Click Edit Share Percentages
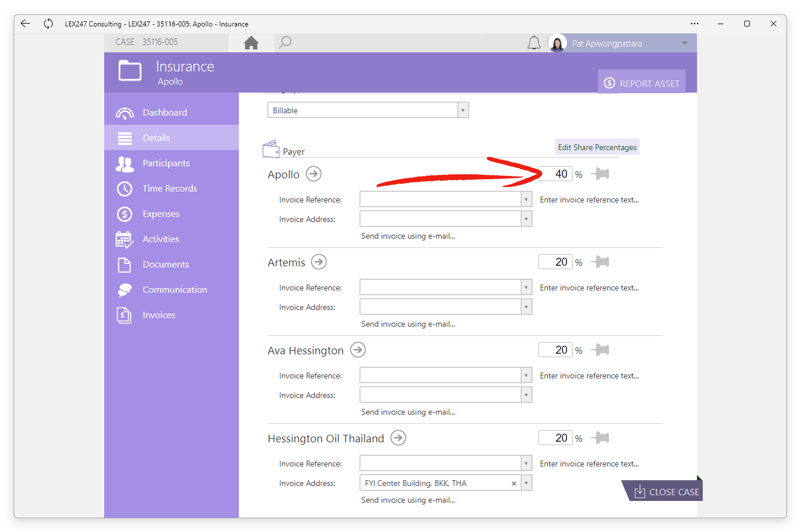The image size is (800, 532). tap(597, 147)
